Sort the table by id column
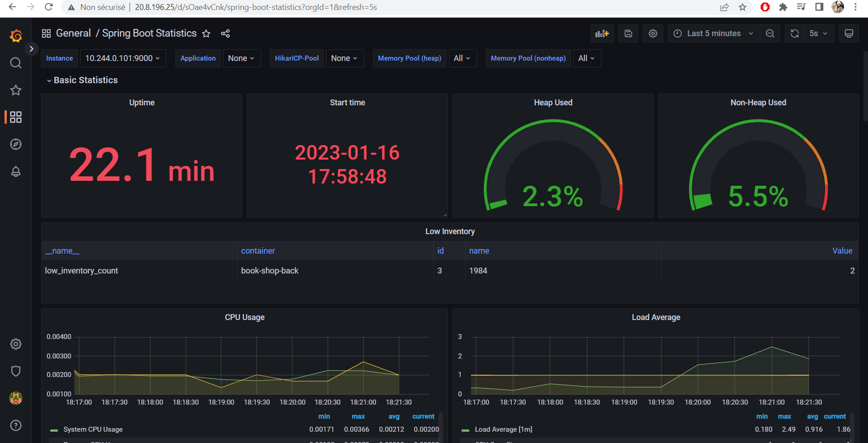This screenshot has height=443, width=868. pos(440,251)
